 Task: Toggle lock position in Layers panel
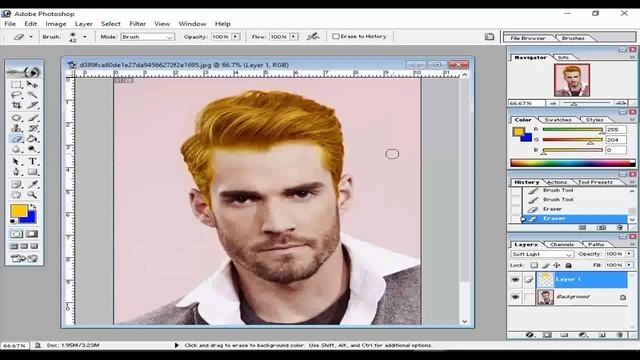click(557, 265)
